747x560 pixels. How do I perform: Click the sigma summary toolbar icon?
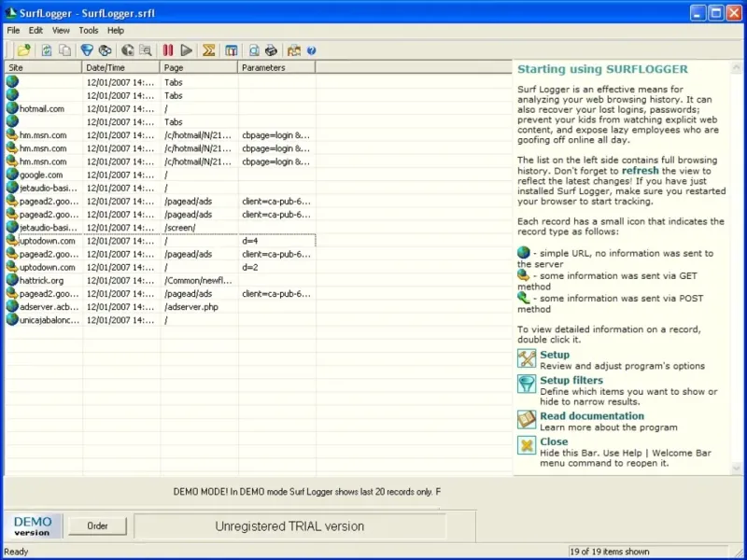pyautogui.click(x=209, y=50)
